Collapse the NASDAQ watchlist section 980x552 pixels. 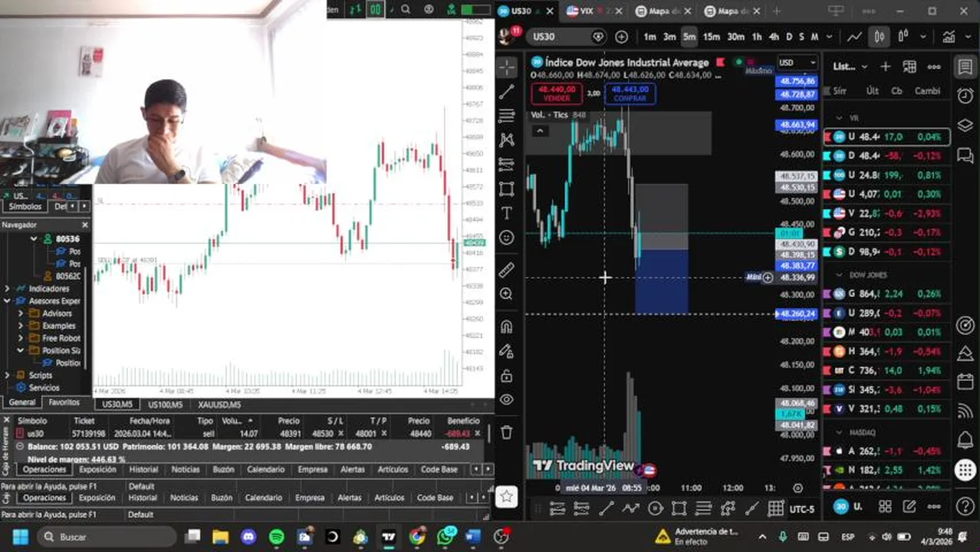pos(839,432)
